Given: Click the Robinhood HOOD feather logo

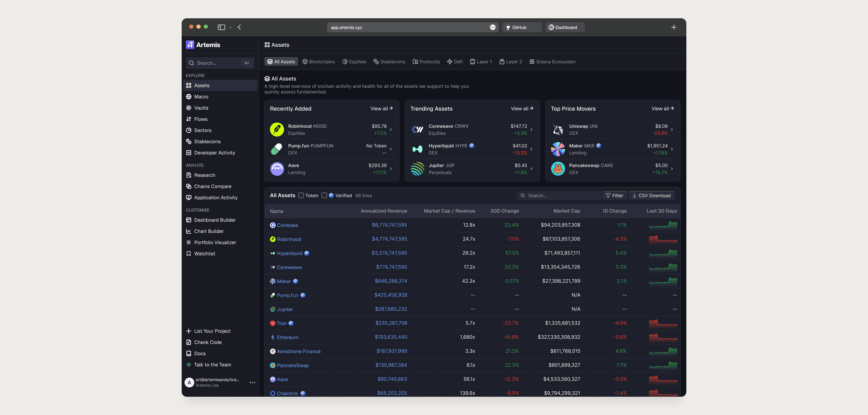Looking at the screenshot, I should [x=277, y=129].
